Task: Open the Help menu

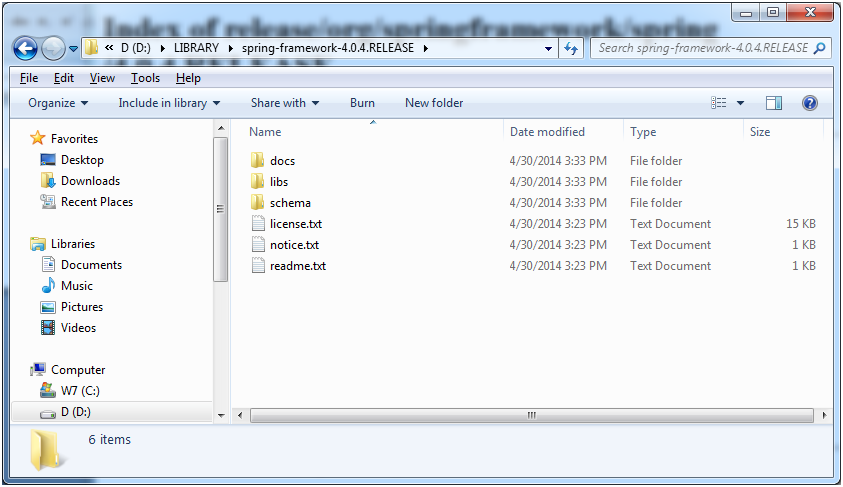Action: tap(188, 78)
